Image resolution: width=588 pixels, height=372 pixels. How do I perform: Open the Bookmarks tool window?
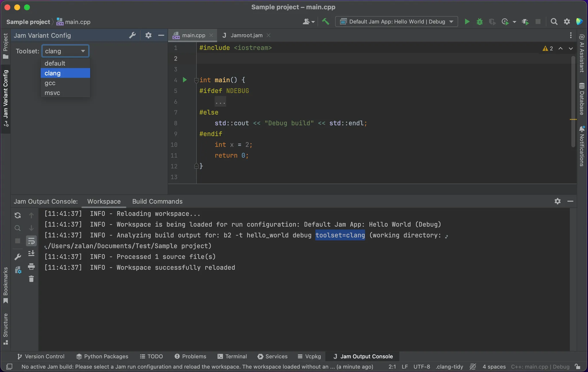tap(5, 285)
